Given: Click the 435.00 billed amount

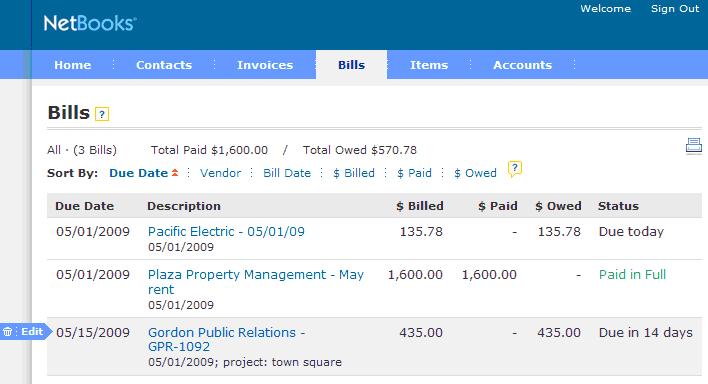Looking at the screenshot, I should 421,333.
